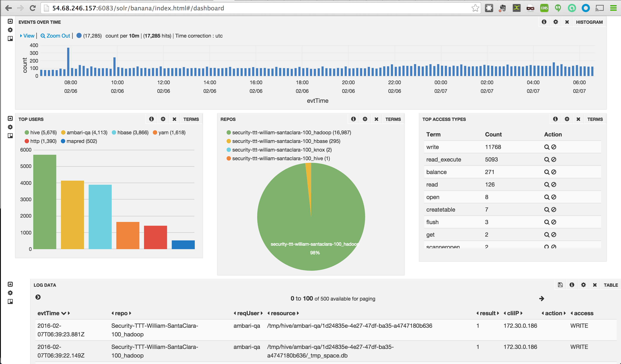
Task: Click the resource column header
Action: click(x=283, y=313)
